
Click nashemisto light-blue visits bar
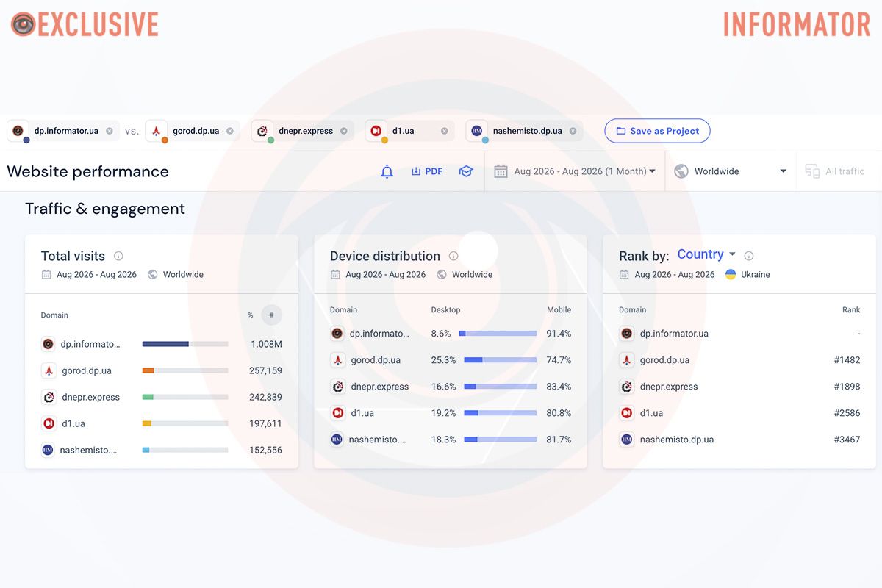click(x=146, y=450)
